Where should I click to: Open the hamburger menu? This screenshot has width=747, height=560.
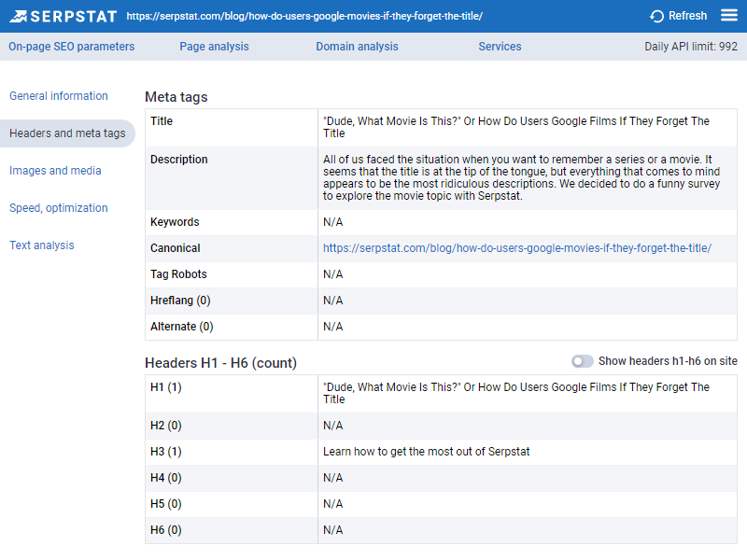click(729, 15)
